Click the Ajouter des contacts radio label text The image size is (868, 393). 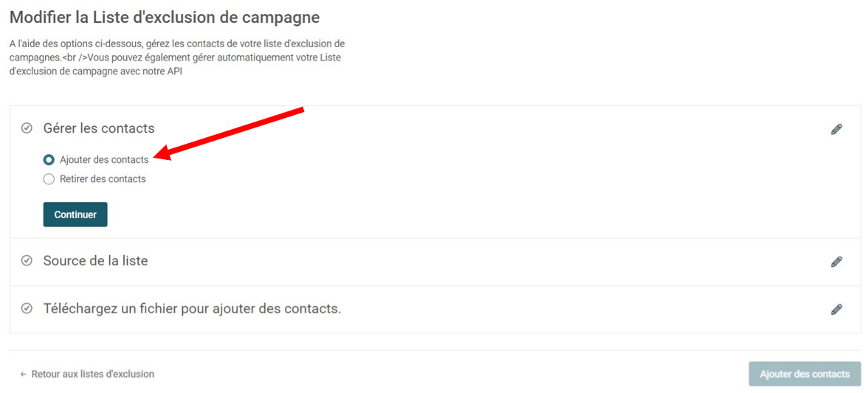pyautogui.click(x=104, y=160)
